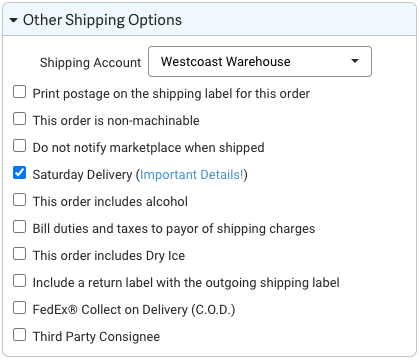Tick the Include a return label checkbox
Screen dimensions: 420x361
(20, 281)
